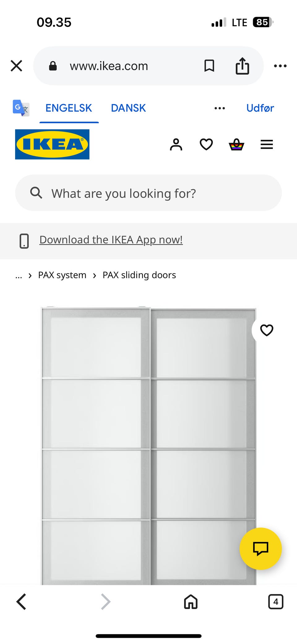Share the page using the share icon

[242, 66]
